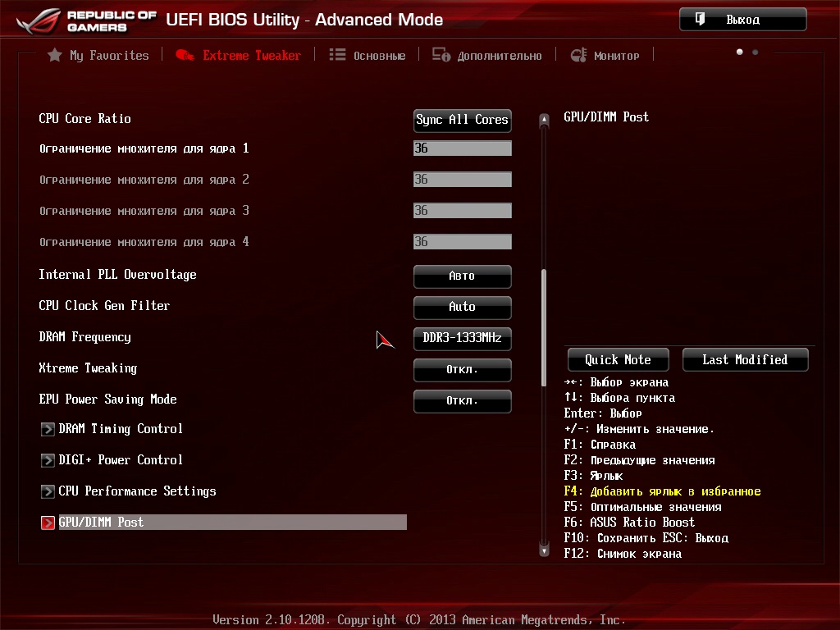This screenshot has width=840, height=630.
Task: Select Internal PLL Overvoltage label
Action: click(x=117, y=274)
